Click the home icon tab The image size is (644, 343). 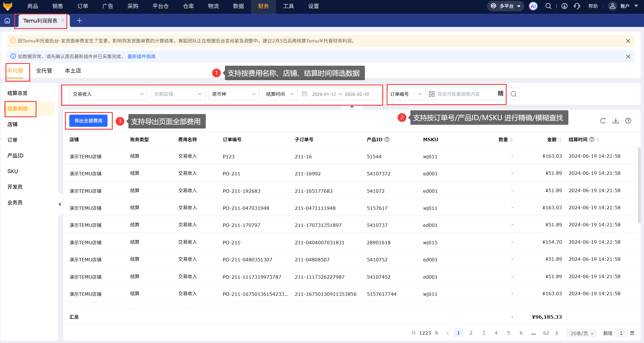point(7,21)
